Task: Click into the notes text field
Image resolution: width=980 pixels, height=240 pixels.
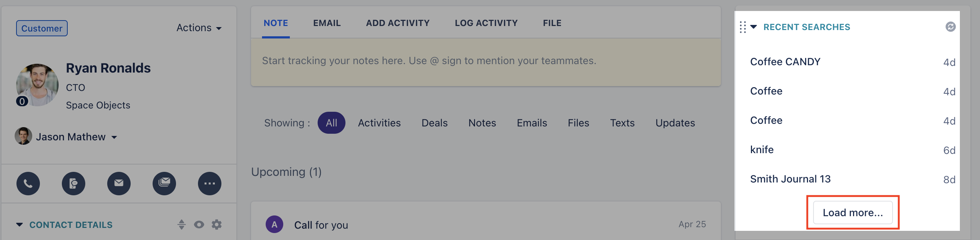Action: coord(486,62)
